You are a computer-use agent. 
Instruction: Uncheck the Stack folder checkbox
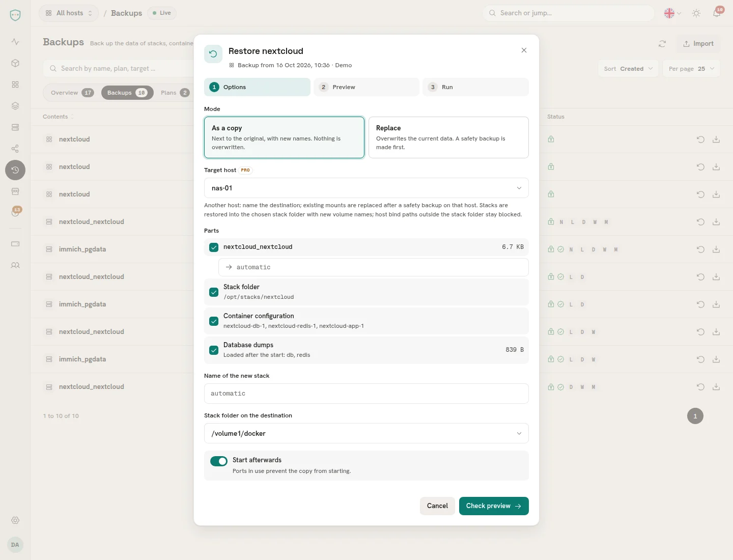pos(214,292)
